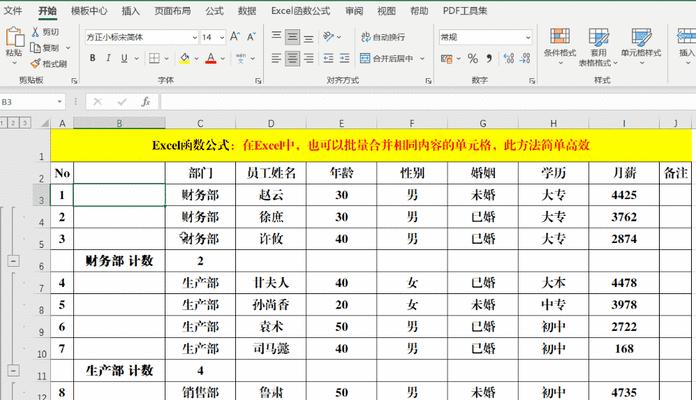This screenshot has width=696, height=400.
Task: Open number format dropdown (常规)
Action: point(527,38)
